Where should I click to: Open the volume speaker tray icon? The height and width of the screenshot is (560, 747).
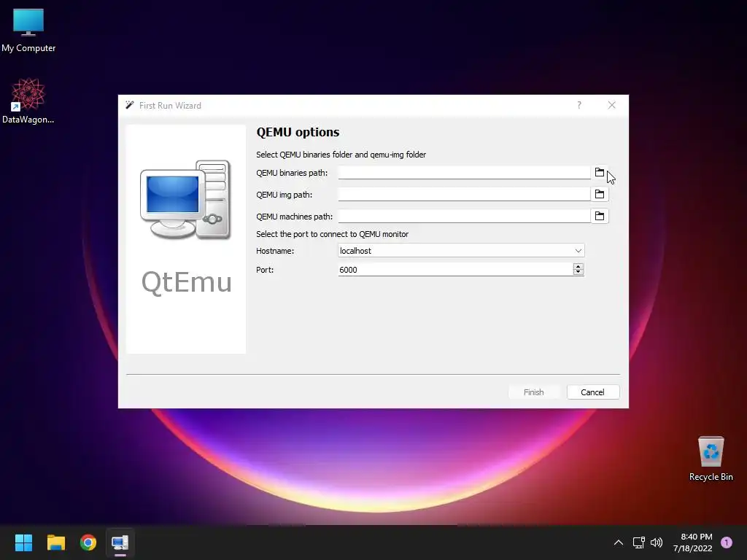point(657,542)
